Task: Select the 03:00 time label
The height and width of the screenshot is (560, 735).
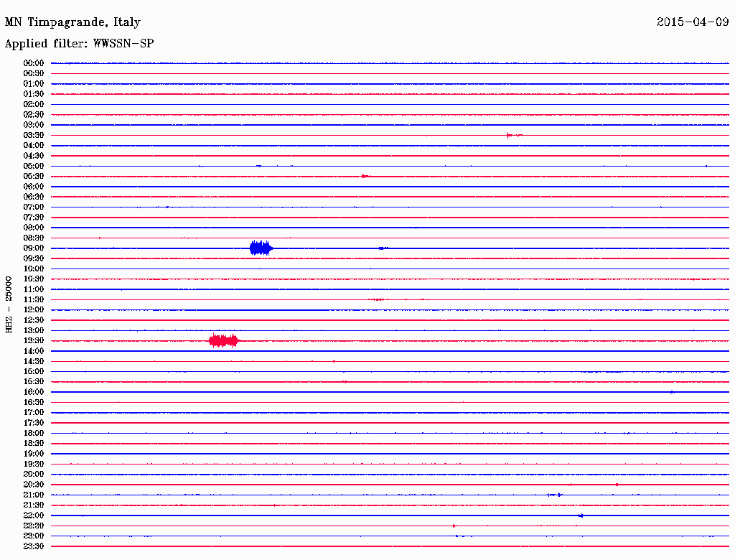Action: pos(33,125)
